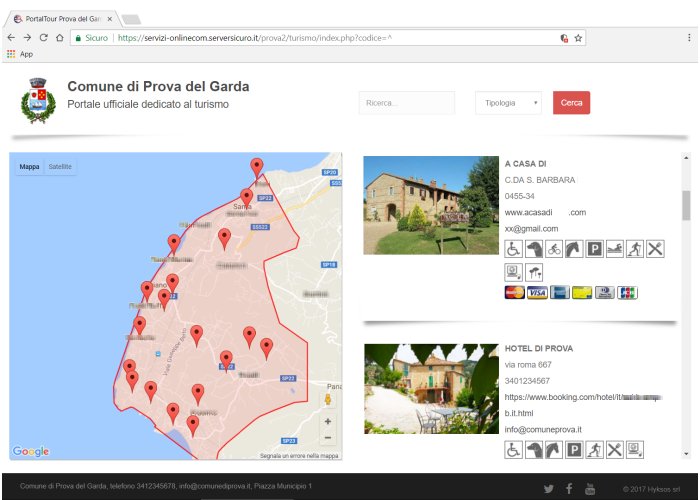
Task: Click the Visa card icon
Action: click(537, 292)
